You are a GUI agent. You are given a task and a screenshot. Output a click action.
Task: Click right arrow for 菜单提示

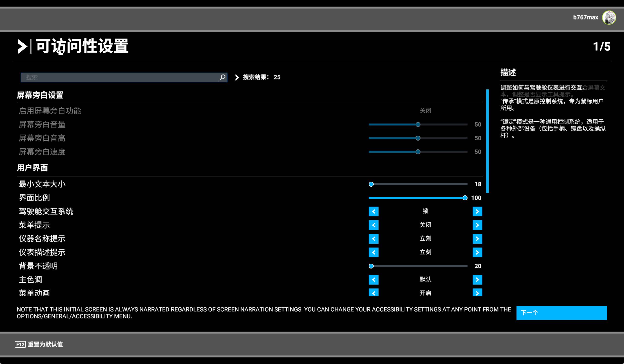[477, 225]
